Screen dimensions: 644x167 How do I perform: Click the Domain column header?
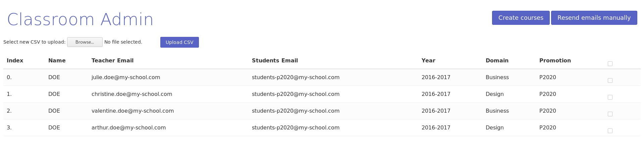coord(497,61)
